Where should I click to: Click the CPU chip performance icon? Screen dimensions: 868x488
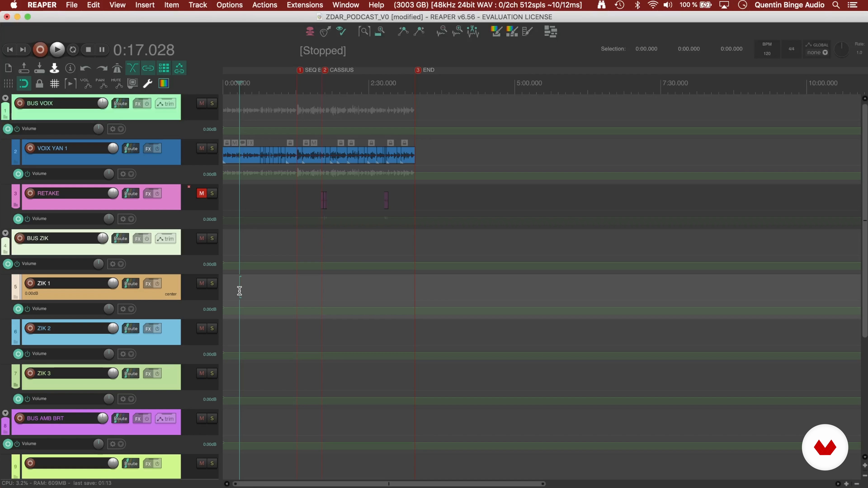[132, 84]
